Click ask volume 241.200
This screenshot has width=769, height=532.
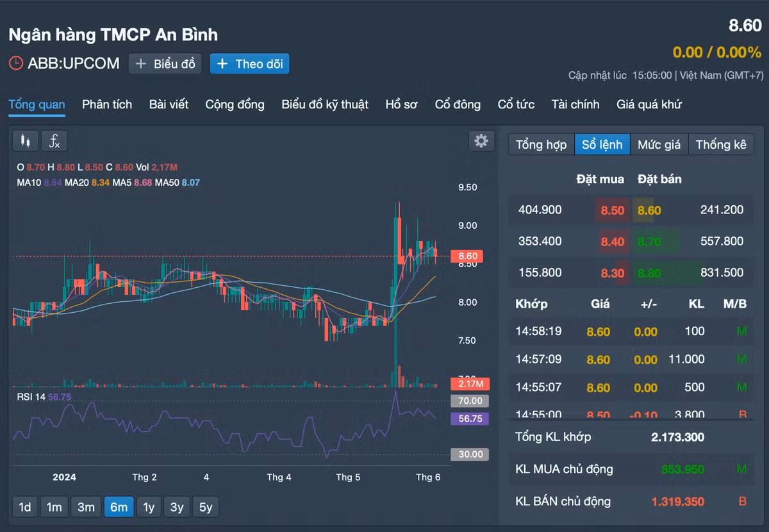click(722, 210)
